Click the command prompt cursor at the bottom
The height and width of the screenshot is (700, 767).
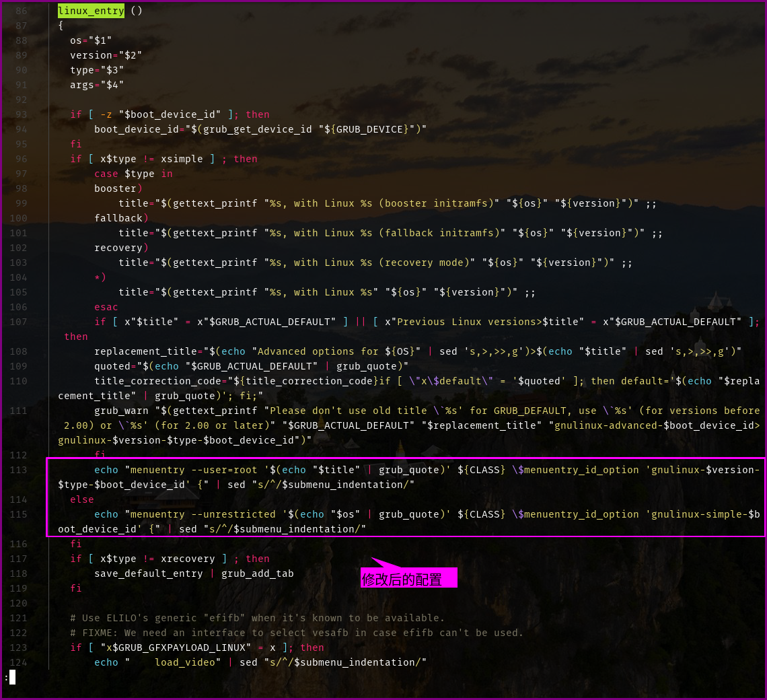coord(12,677)
